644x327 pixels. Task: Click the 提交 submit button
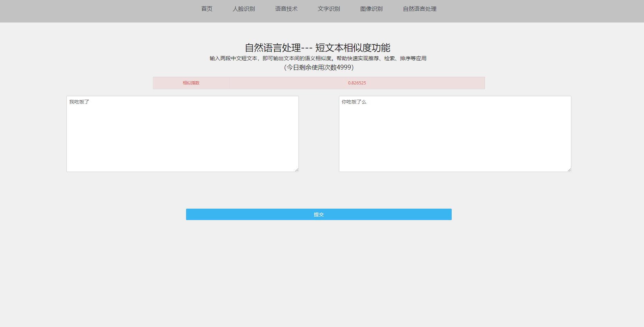(x=319, y=214)
